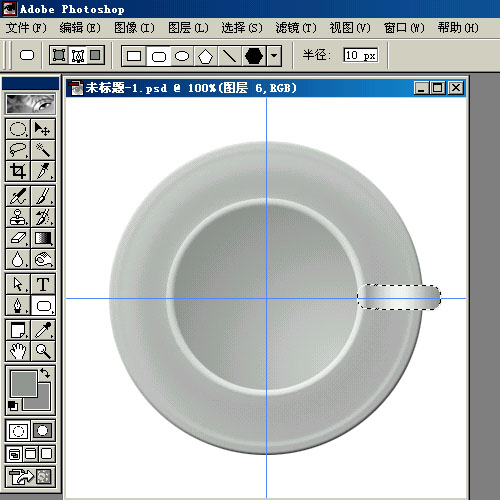
Task: Choose Custom Shape in options bar
Action: (254, 56)
